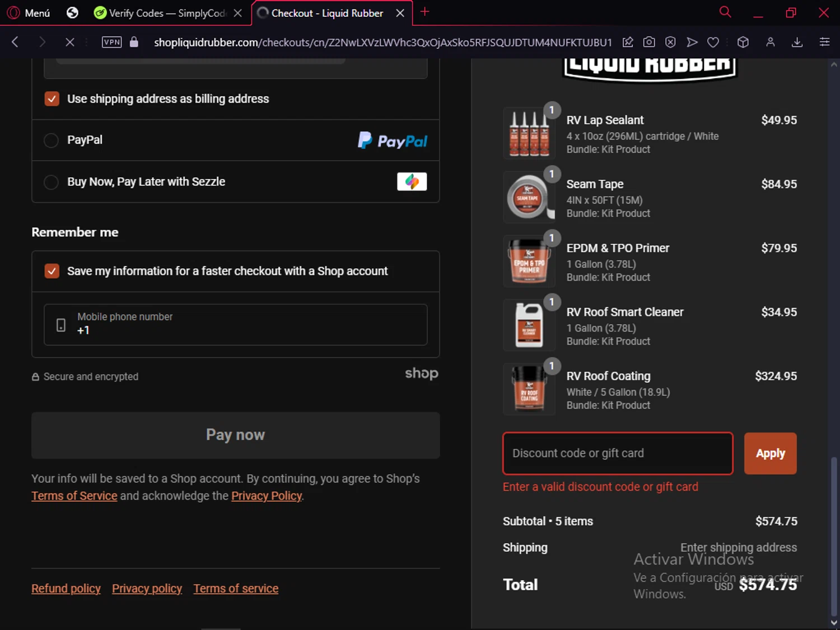Click the Pay now button
Image resolution: width=840 pixels, height=630 pixels.
[236, 435]
